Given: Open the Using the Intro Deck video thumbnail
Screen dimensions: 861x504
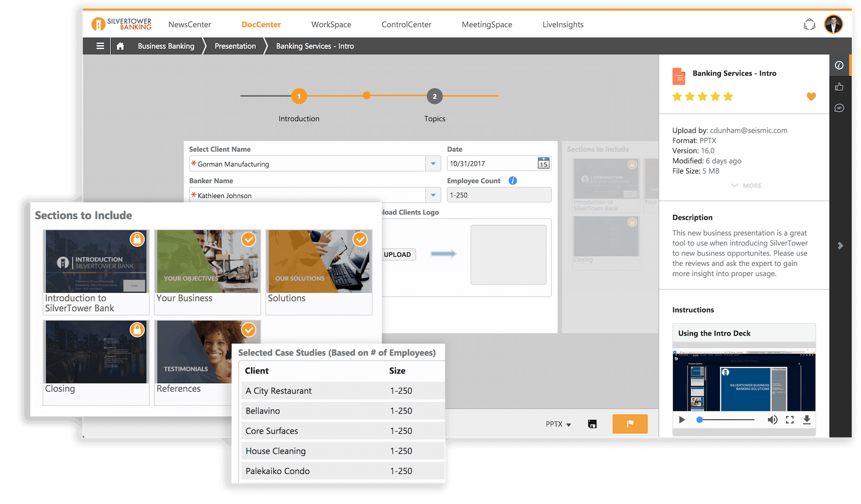Looking at the screenshot, I should pyautogui.click(x=744, y=380).
